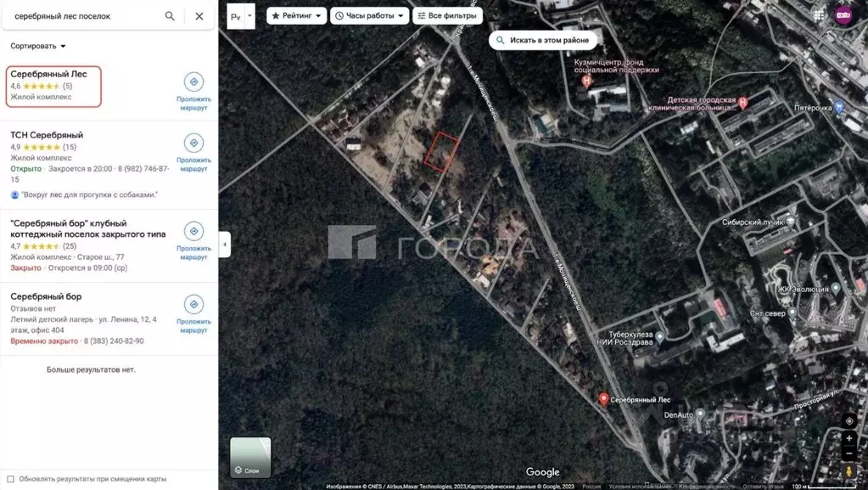Switch map layers via Слои thumbnail
Screen dimensions: 868x490
click(251, 458)
